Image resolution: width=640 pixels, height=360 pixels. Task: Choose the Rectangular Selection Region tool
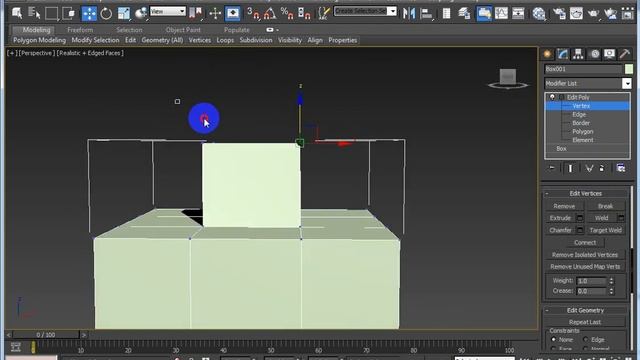tap(51, 13)
